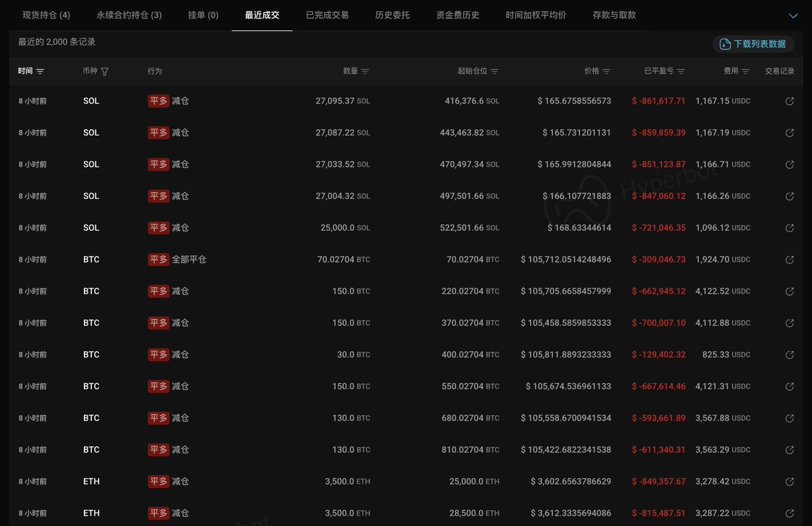Open transaction record for BTC $105,674.53 row
The image size is (812, 526).
click(789, 387)
